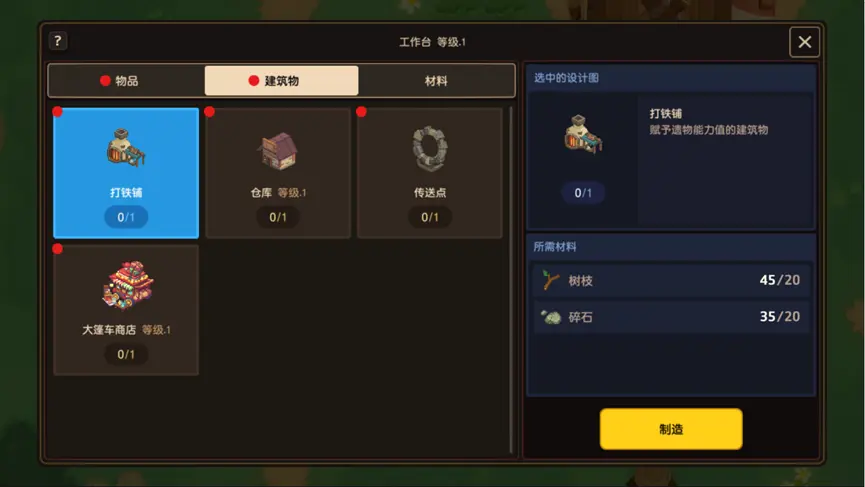Select the 打铁铺 blacksmith building icon
The image size is (865, 487).
pyautogui.click(x=126, y=148)
